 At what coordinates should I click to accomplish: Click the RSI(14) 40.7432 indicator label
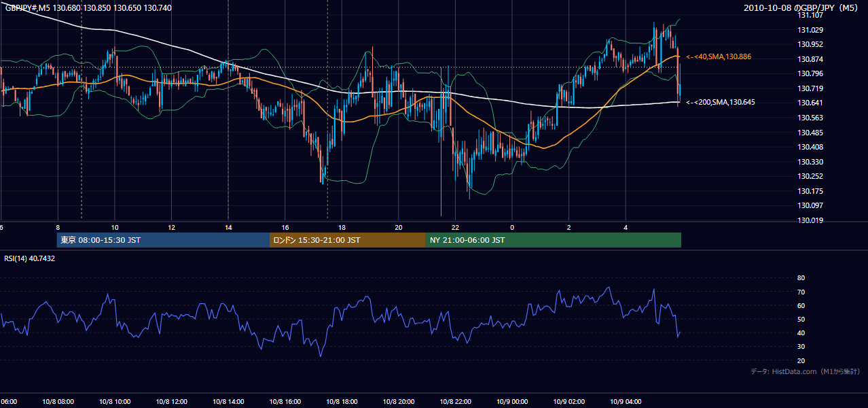30,258
